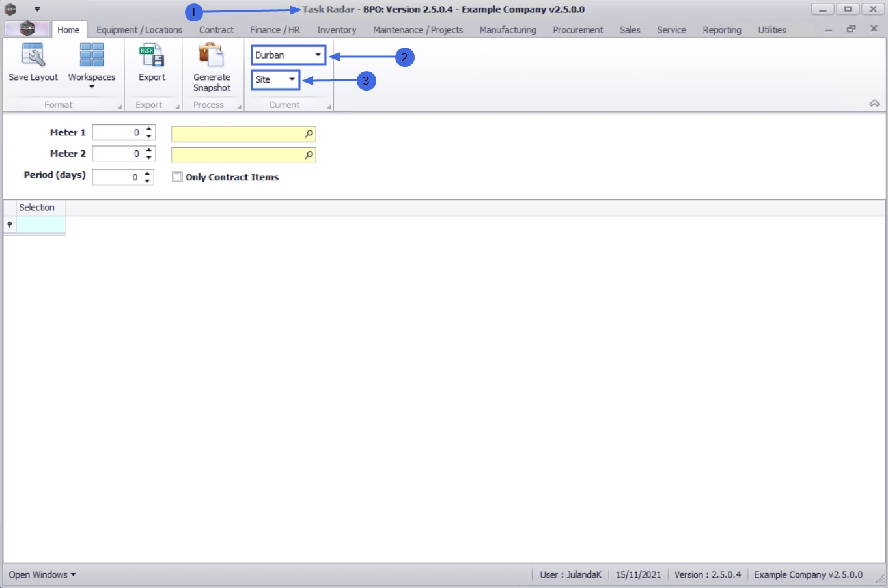
Task: Open the Procurement tab
Action: [x=578, y=30]
